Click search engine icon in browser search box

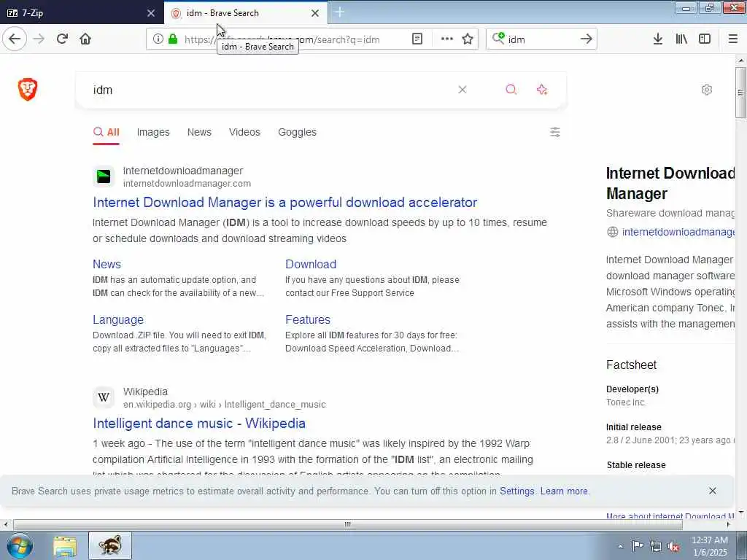coord(498,39)
